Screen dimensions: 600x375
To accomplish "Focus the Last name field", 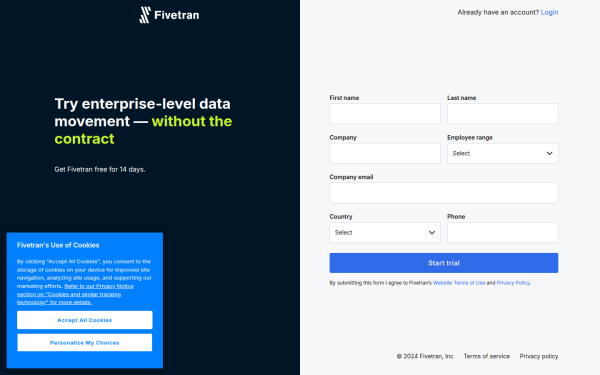I will point(502,114).
